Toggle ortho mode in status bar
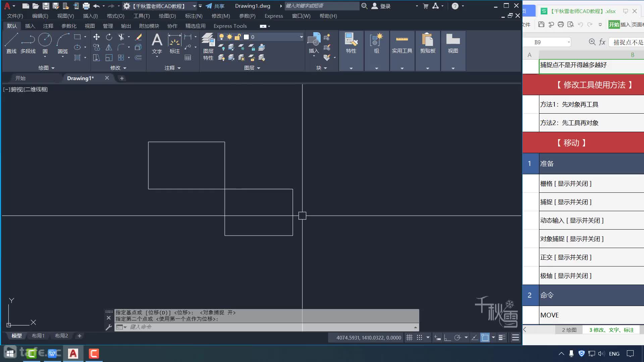This screenshot has height=362, width=644. tap(447, 338)
